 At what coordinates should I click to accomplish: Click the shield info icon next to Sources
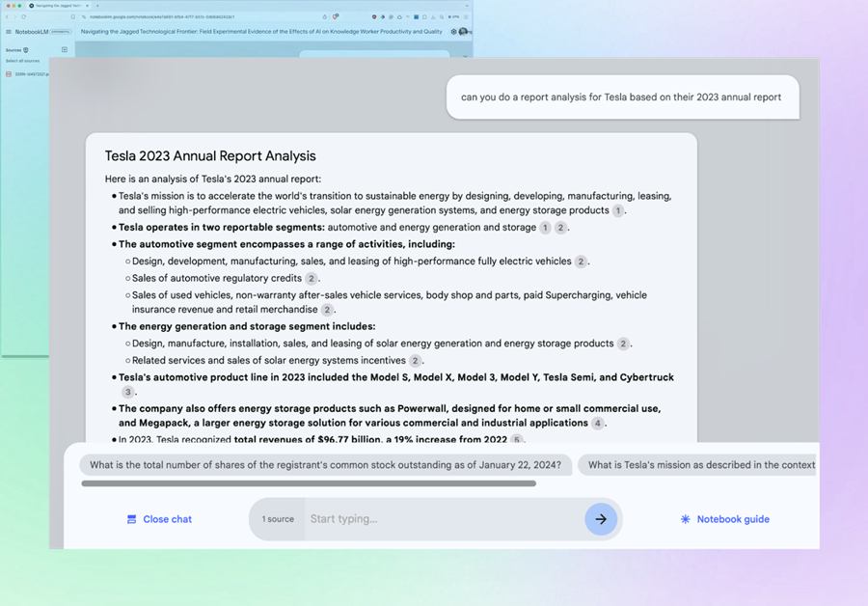[25, 50]
